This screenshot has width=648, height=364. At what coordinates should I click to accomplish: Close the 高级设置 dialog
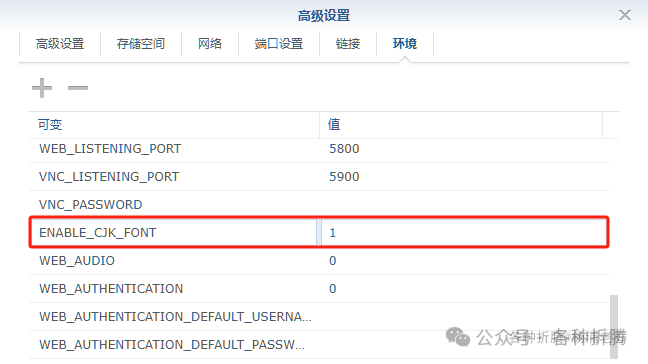624,15
